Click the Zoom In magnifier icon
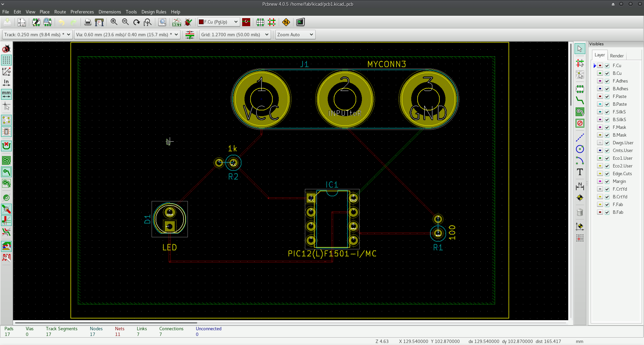Viewport: 644px width, 345px height. pos(114,22)
